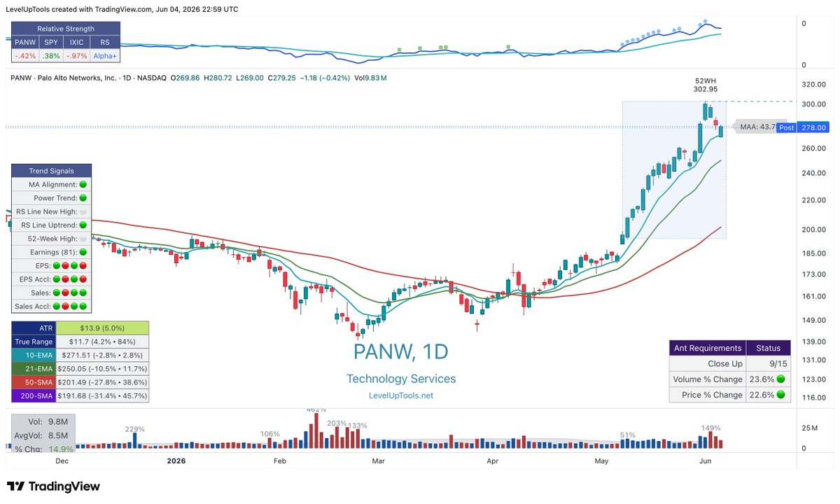Click the 50-SMA value $201.49
The width and height of the screenshot is (840, 504).
pyautogui.click(x=102, y=382)
